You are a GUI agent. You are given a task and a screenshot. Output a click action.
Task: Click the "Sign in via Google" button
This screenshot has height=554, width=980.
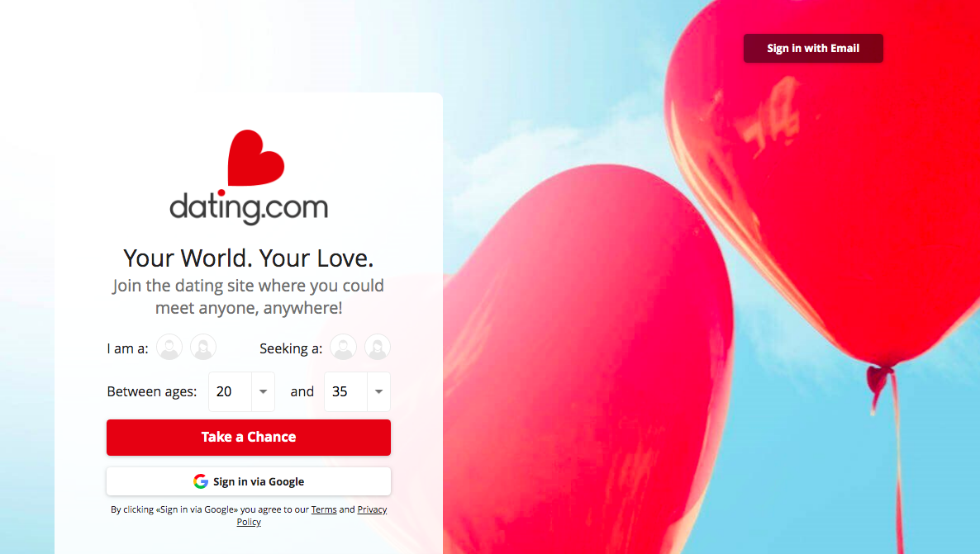pos(249,481)
